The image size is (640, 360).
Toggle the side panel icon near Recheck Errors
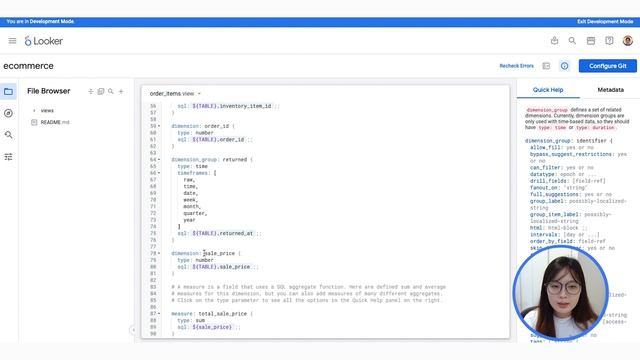point(546,66)
